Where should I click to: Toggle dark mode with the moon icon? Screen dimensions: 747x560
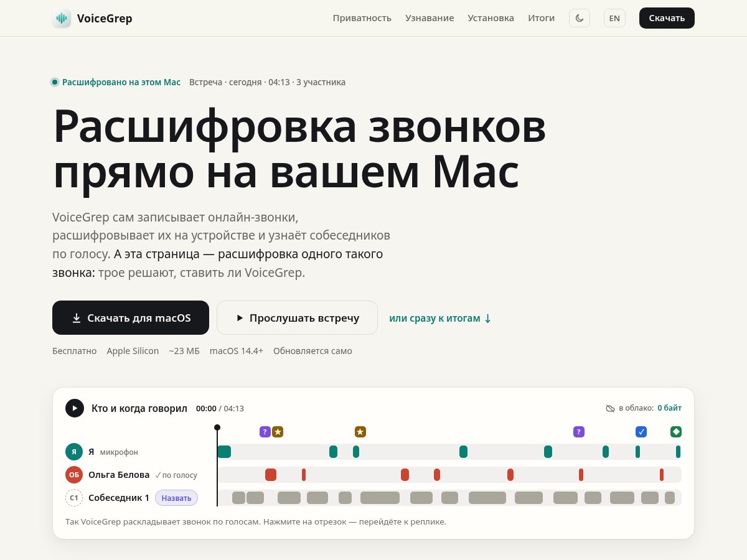(x=580, y=18)
